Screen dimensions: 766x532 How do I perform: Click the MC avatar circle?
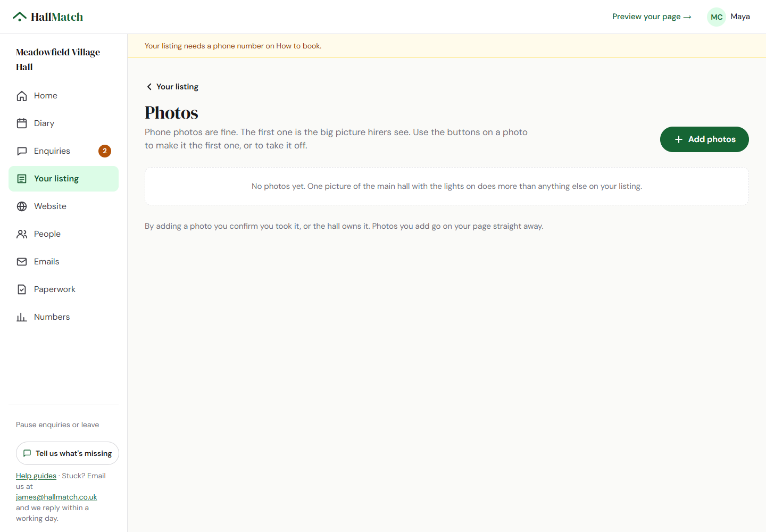pos(717,17)
